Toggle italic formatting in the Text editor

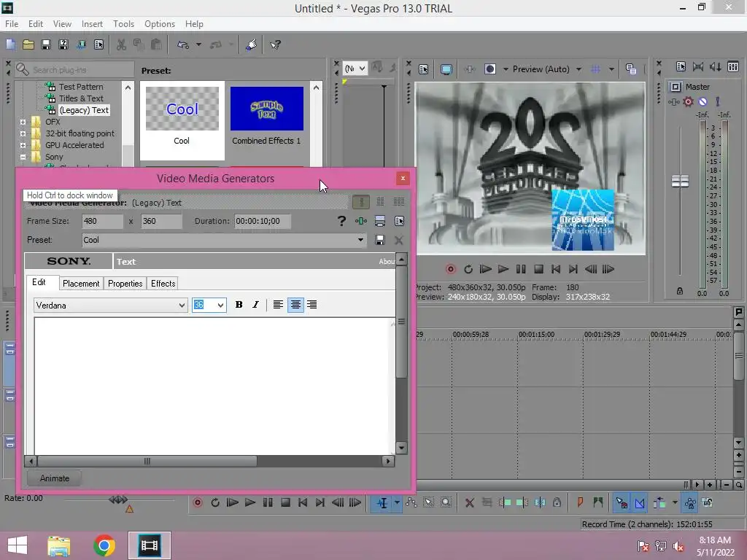[255, 305]
